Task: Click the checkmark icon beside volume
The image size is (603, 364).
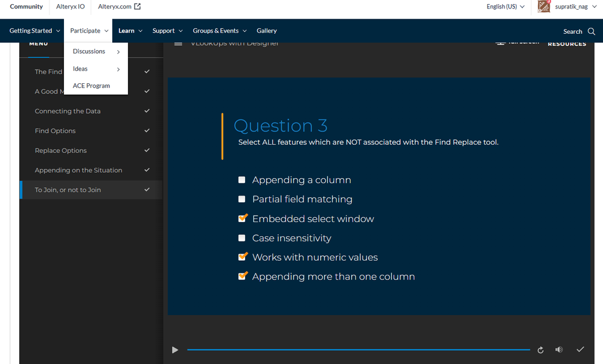Action: coord(580,349)
